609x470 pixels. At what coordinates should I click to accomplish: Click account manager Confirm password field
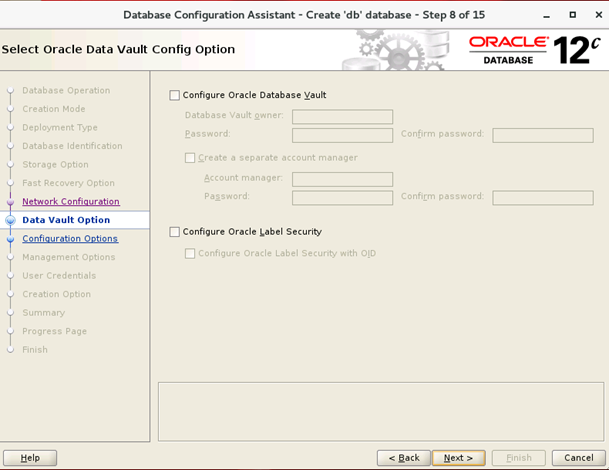(x=543, y=198)
